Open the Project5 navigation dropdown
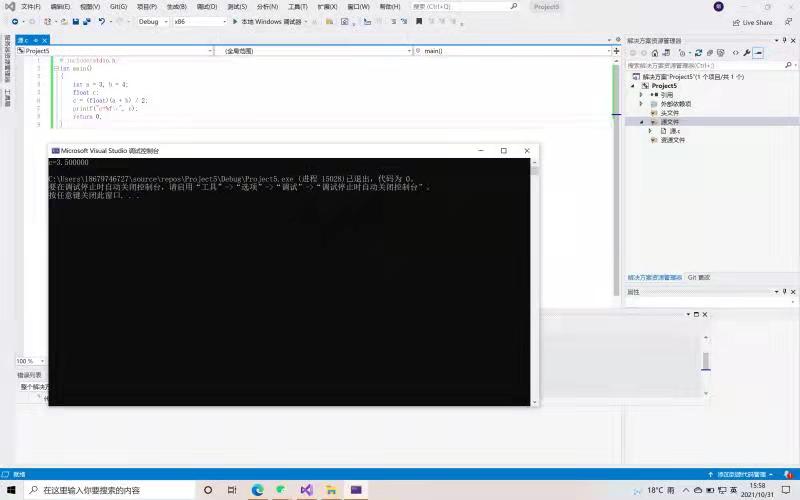Image resolution: width=800 pixels, height=500 pixels. click(115, 51)
